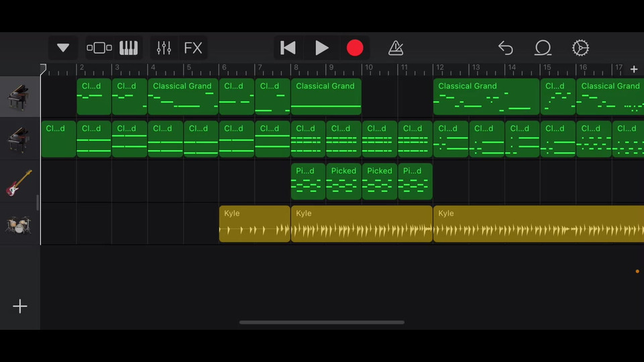Open the keyboard instrument view
This screenshot has width=644, height=362.
pos(128,48)
